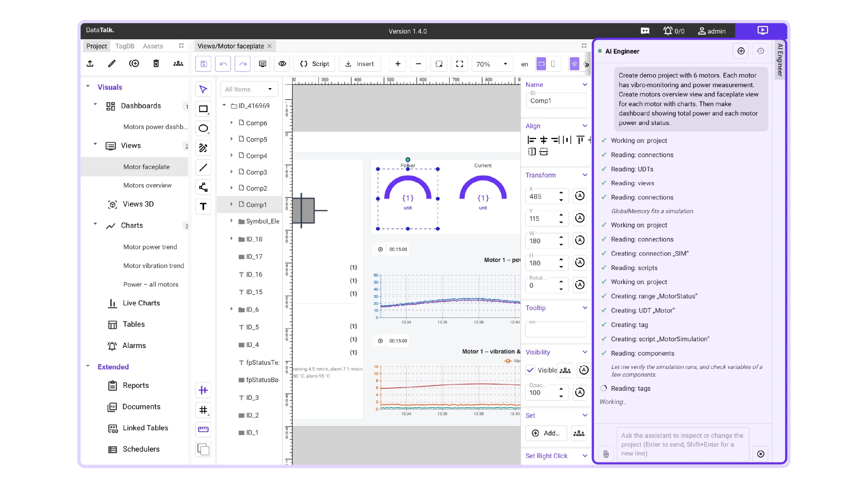Image resolution: width=868 pixels, height=488 pixels.
Task: Zoom in with the plus button
Action: click(x=398, y=64)
